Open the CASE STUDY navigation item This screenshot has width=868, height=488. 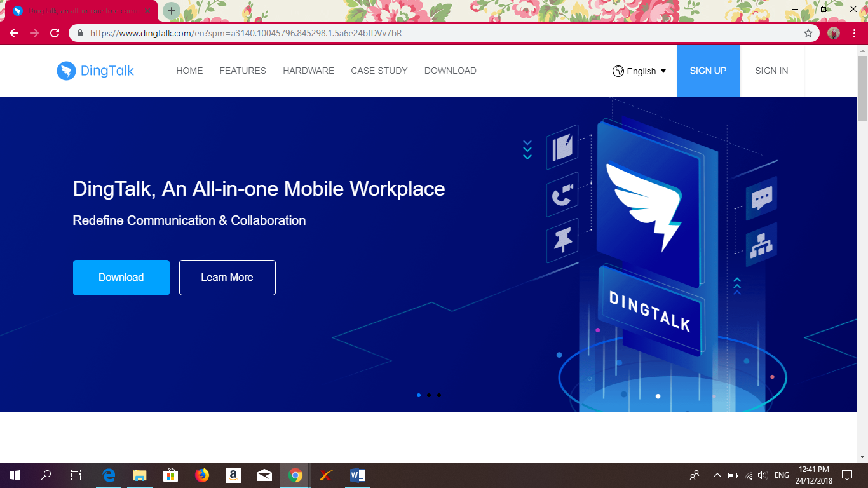[x=379, y=71]
